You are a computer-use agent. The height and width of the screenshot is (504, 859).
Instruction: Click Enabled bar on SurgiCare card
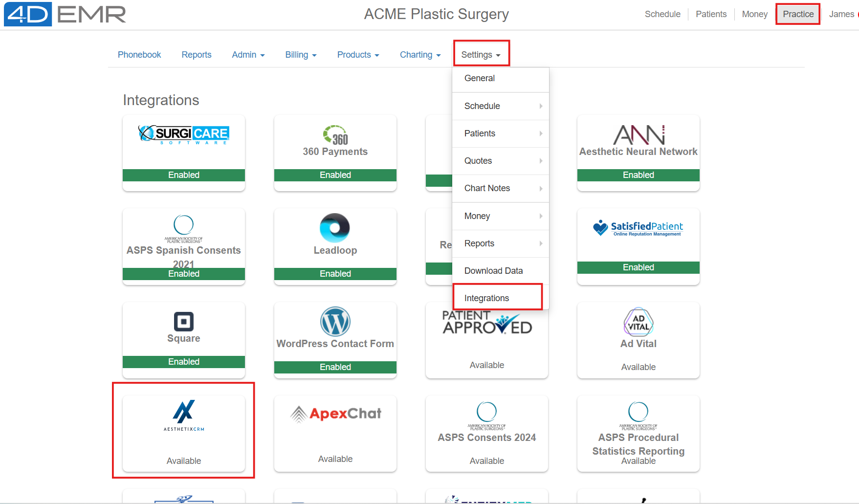(x=184, y=175)
